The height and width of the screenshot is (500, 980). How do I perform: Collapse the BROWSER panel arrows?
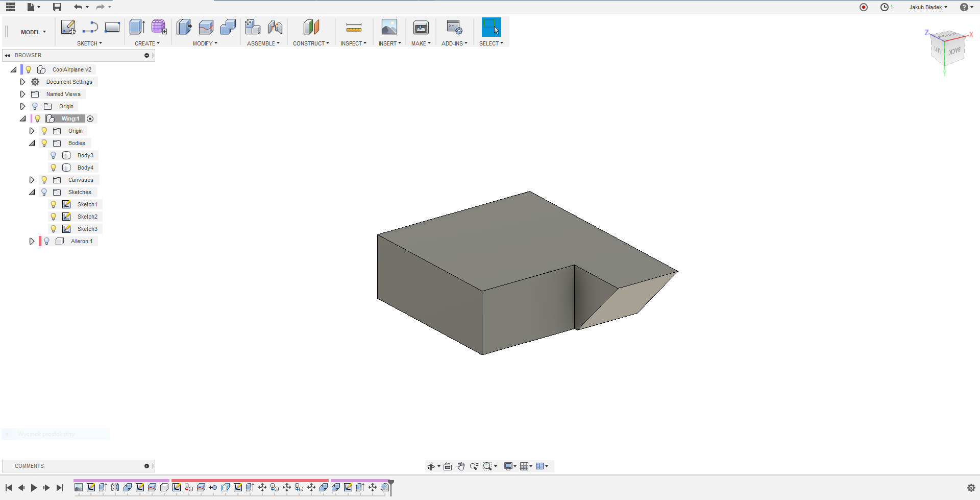[8, 55]
